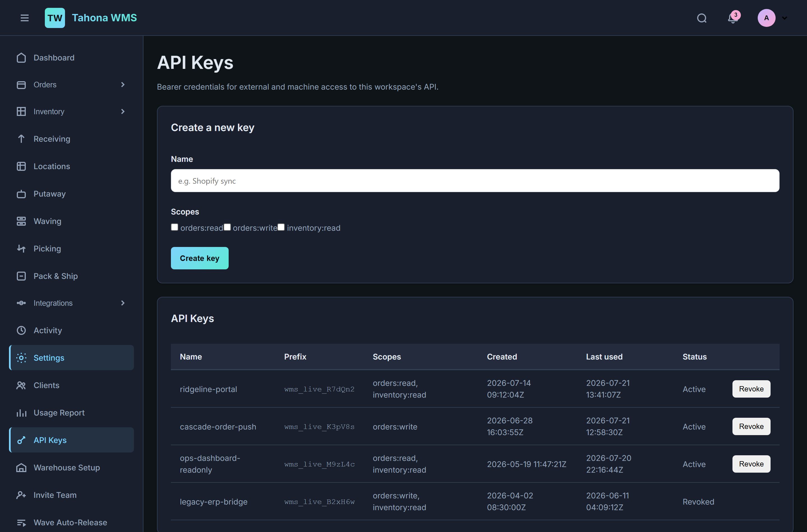Click the user avatar A
The height and width of the screenshot is (532, 807).
(x=766, y=18)
